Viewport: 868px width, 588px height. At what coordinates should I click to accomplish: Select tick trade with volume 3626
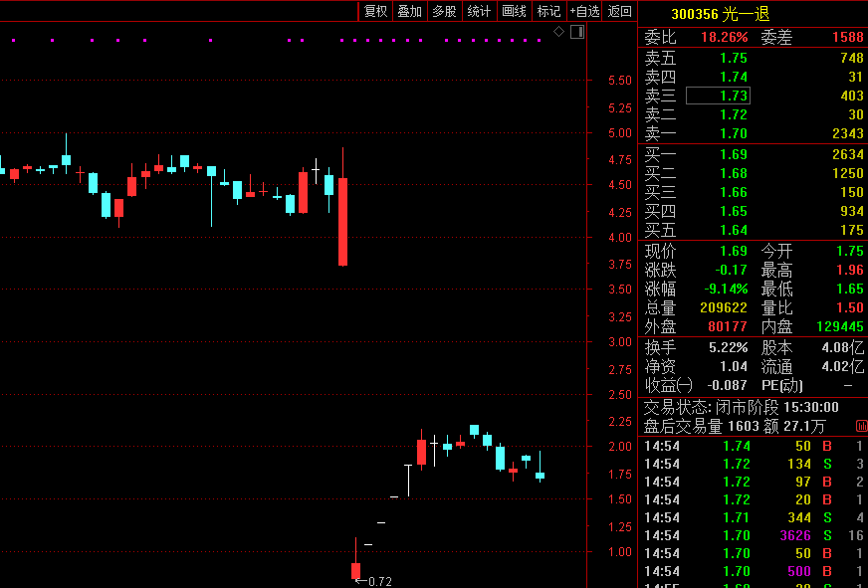tap(795, 535)
